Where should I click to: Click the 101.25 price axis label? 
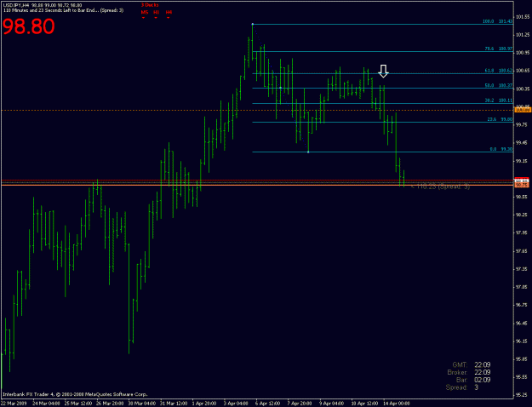click(x=523, y=35)
